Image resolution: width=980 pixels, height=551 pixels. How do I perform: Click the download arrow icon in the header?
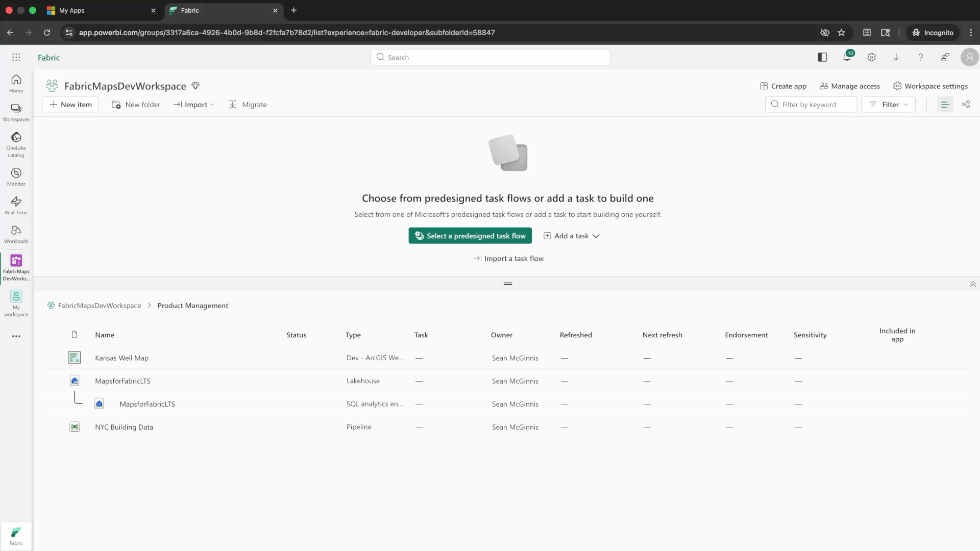[896, 57]
